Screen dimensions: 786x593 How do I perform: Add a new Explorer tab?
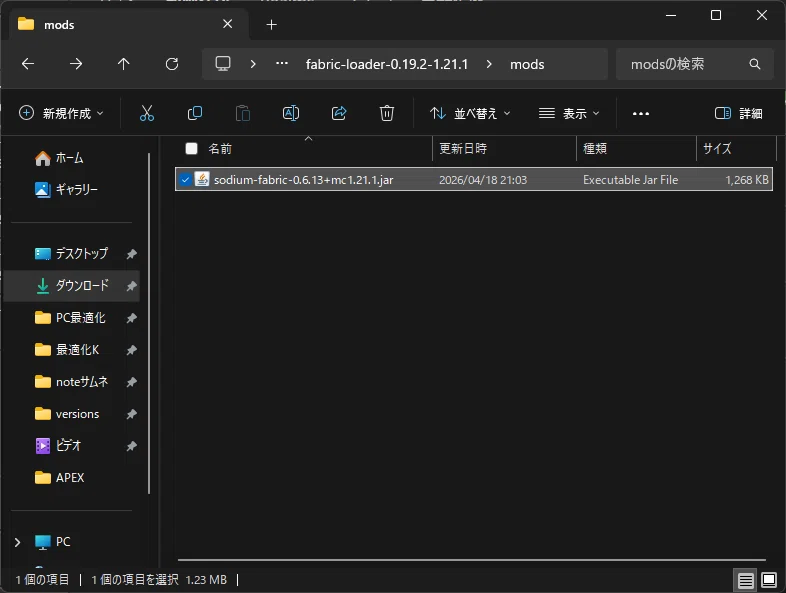click(x=271, y=25)
